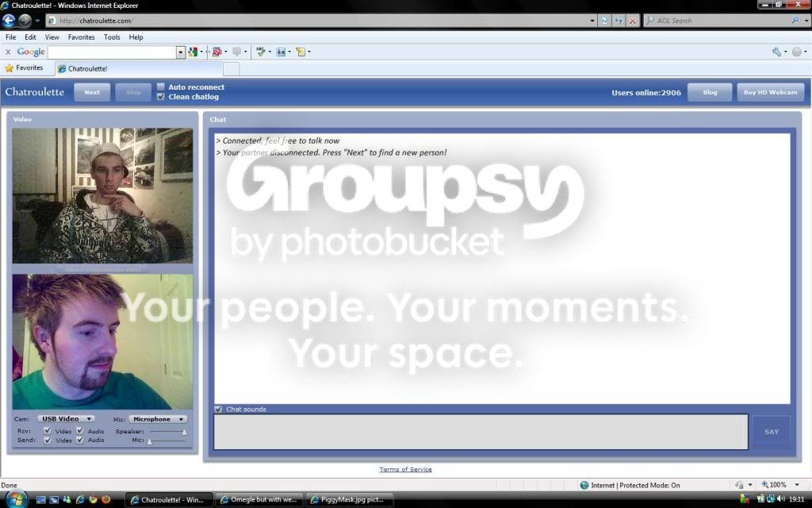Open the recent pages dropdown beside Forward
Screen dimensions: 812x508
(37, 21)
